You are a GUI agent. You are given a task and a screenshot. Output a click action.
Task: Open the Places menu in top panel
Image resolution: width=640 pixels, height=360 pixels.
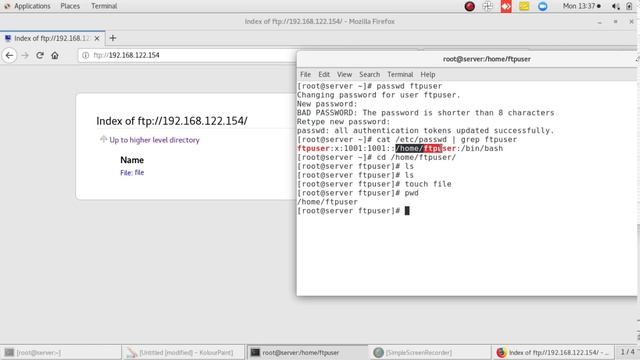70,6
